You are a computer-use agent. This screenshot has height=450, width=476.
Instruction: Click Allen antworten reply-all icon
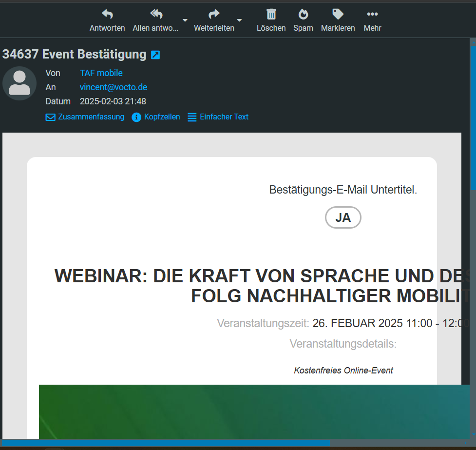(x=156, y=14)
